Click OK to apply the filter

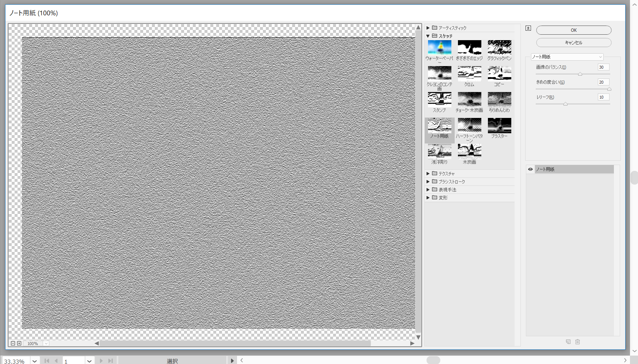573,30
